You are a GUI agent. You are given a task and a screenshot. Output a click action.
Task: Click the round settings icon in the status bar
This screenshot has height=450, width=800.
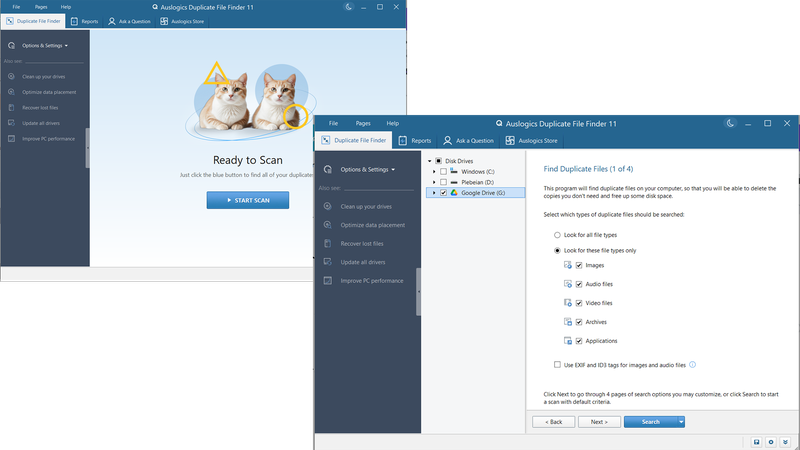(x=771, y=442)
